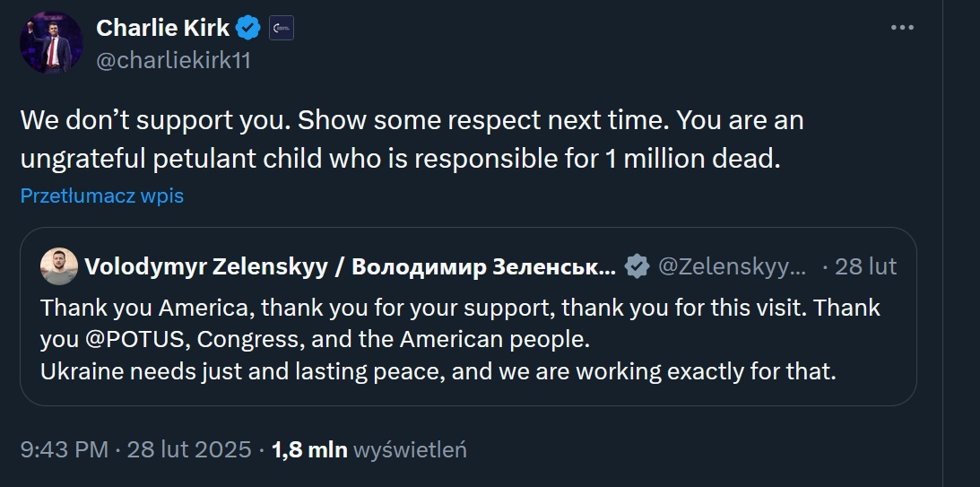The height and width of the screenshot is (487, 980).
Task: Click the 28 lut 2025 post date
Action: (x=189, y=449)
